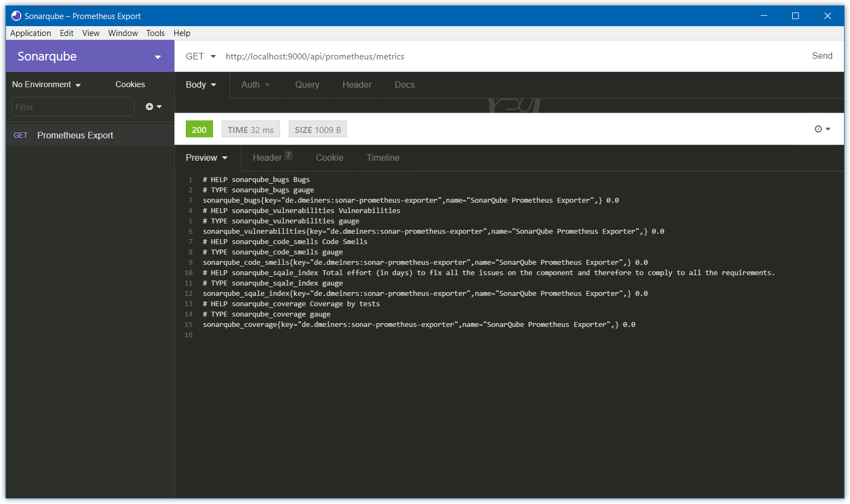Image resolution: width=850 pixels, height=504 pixels.
Task: Open the response history clock dropdown
Action: 822,129
